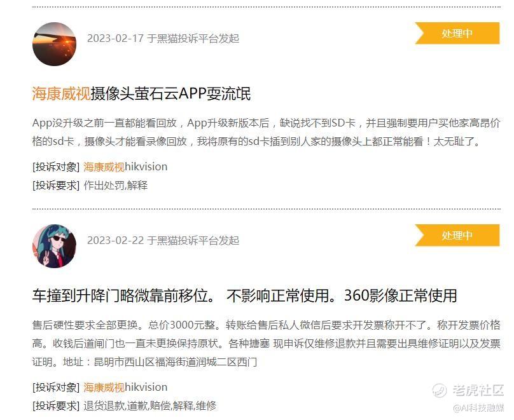The height and width of the screenshot is (420, 514).
Task: Click the first 处理中 status badge
Action: coord(457,33)
